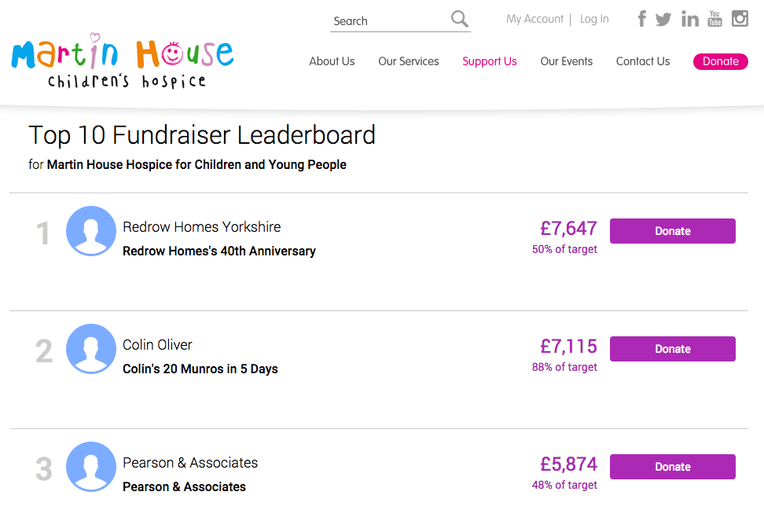This screenshot has height=532, width=764.
Task: Click the pink Donate header button
Action: pos(721,61)
